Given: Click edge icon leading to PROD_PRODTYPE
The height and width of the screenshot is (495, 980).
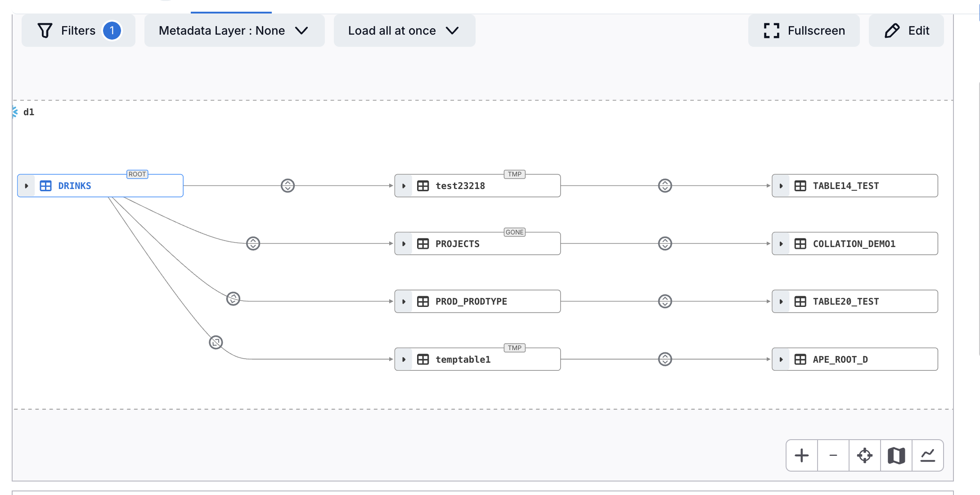Looking at the screenshot, I should (x=233, y=299).
